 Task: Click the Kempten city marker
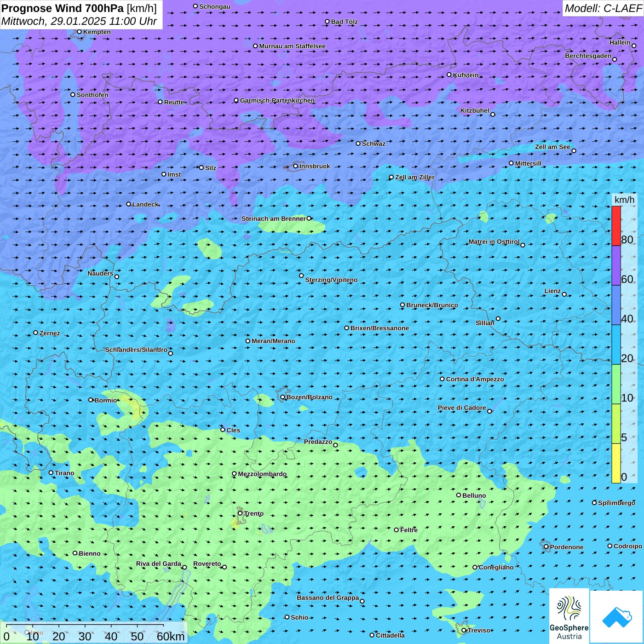point(79,32)
